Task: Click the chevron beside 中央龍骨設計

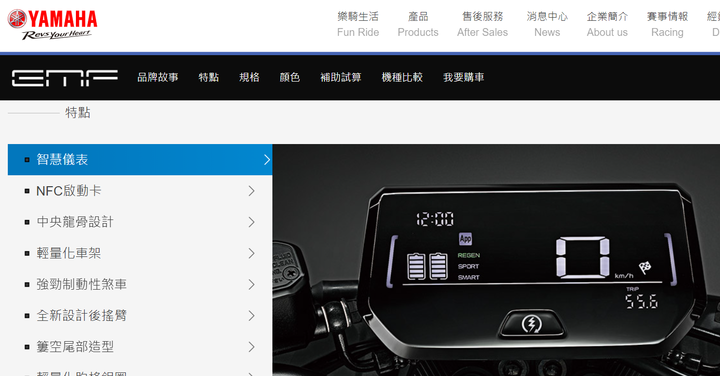Action: [251, 222]
